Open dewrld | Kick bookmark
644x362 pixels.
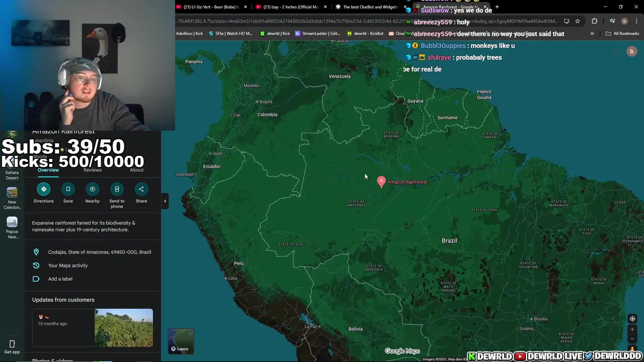(275, 34)
